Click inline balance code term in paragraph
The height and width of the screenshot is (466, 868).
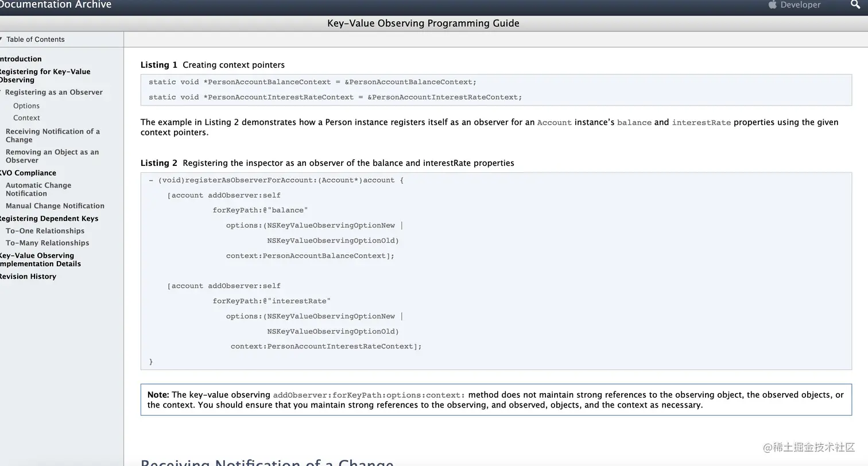point(634,123)
